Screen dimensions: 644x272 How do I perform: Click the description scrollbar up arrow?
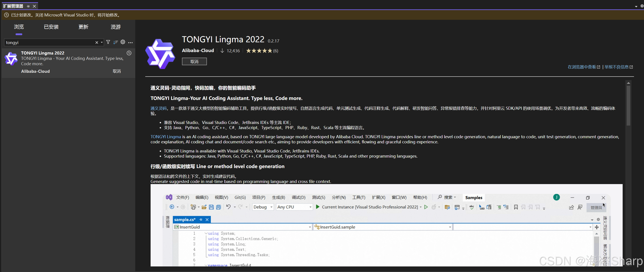click(x=628, y=83)
